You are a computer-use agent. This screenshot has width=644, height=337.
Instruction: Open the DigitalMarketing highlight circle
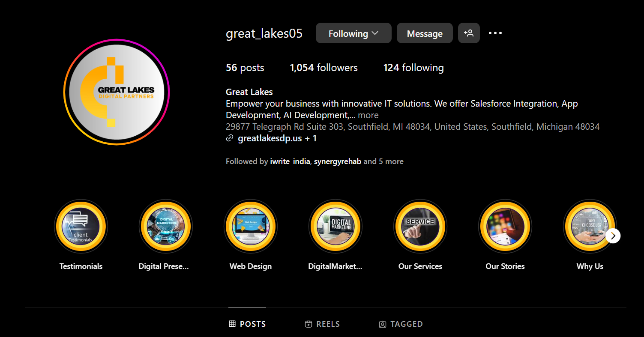[x=335, y=226]
